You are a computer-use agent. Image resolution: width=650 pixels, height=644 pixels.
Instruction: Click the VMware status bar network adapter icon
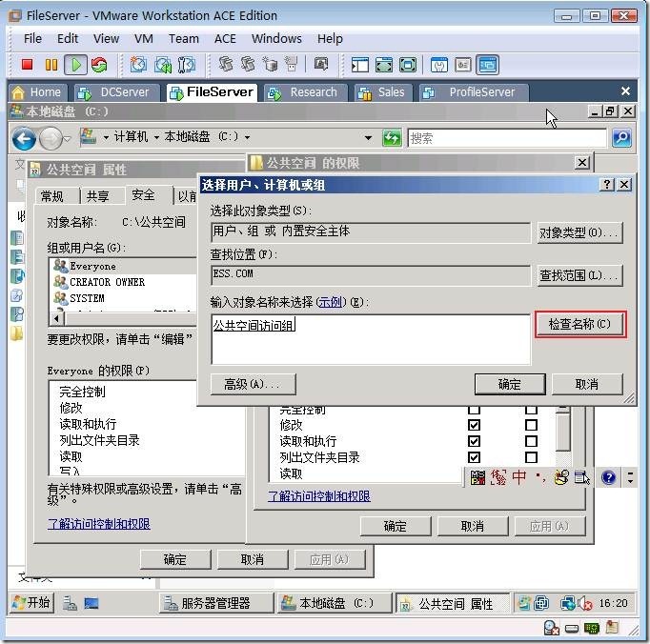tap(592, 629)
